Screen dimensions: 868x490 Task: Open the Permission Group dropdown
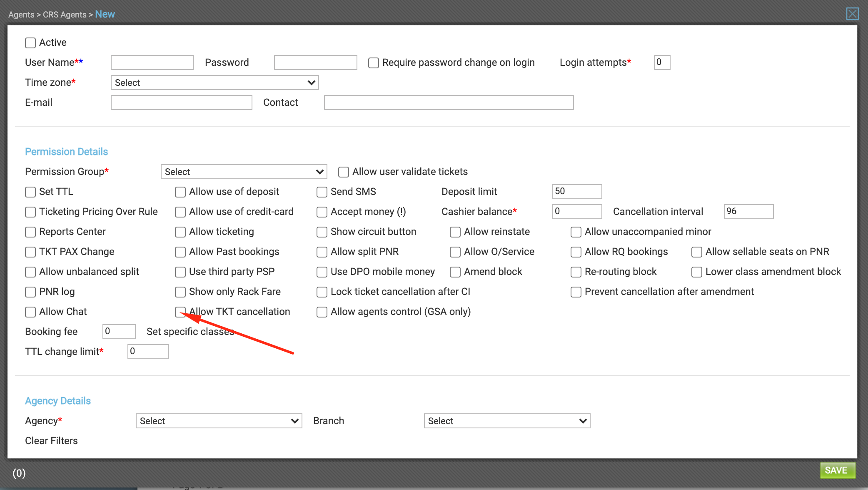tap(244, 172)
